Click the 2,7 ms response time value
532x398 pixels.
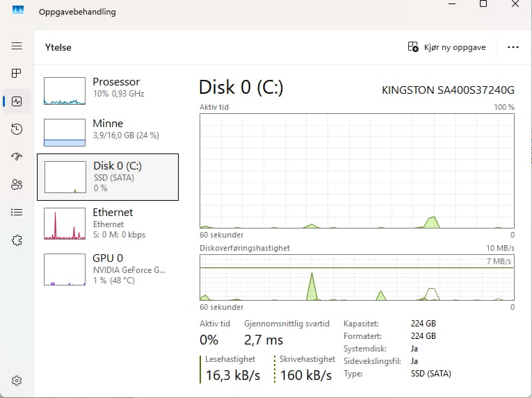pos(264,340)
